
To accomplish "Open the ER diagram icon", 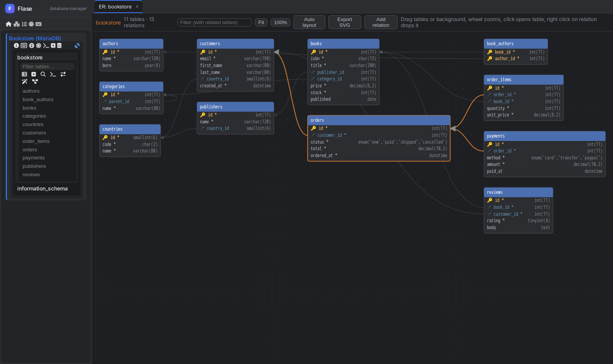I will click(x=35, y=82).
